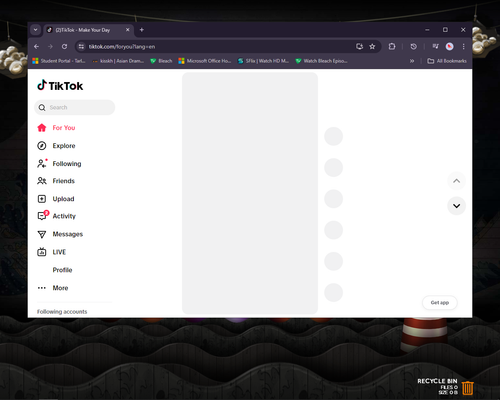Go back in browser history
500x400 pixels.
coord(37,47)
